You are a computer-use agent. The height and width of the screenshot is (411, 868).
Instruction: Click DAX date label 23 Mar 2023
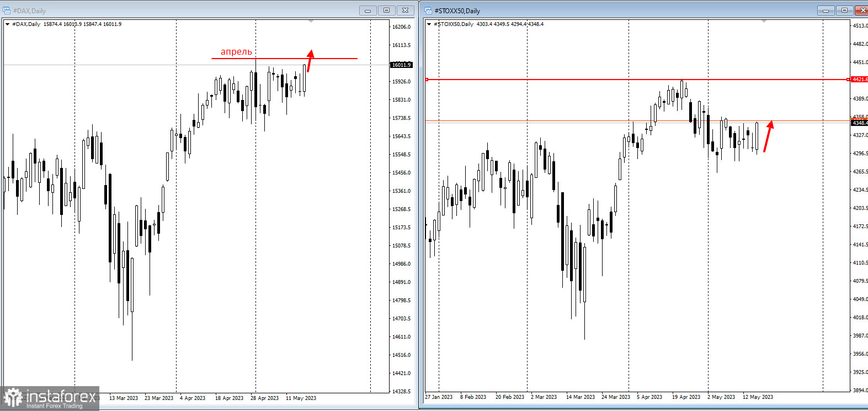pos(159,398)
